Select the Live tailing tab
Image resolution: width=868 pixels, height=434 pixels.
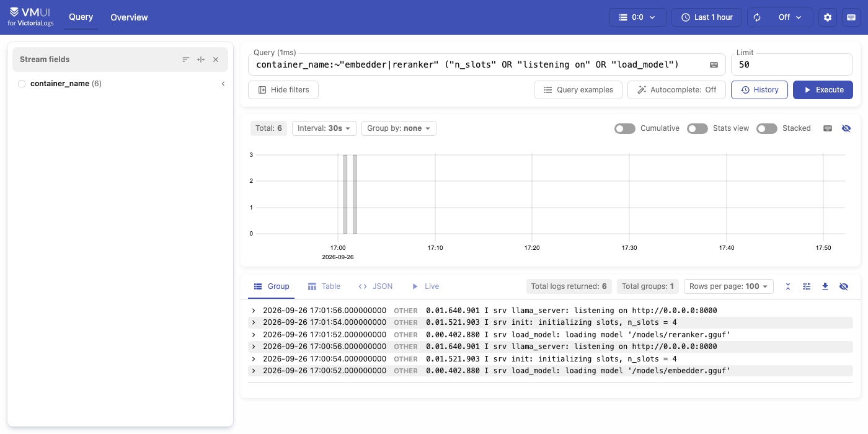[425, 286]
